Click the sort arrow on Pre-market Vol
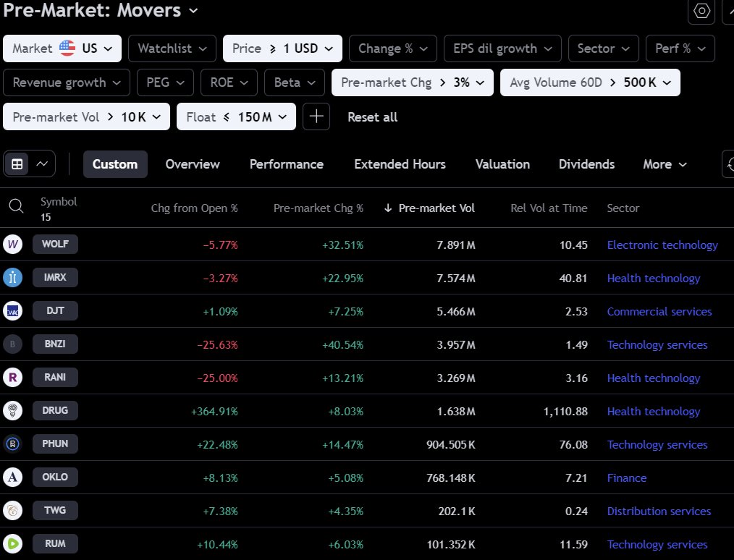The image size is (734, 560). (387, 208)
